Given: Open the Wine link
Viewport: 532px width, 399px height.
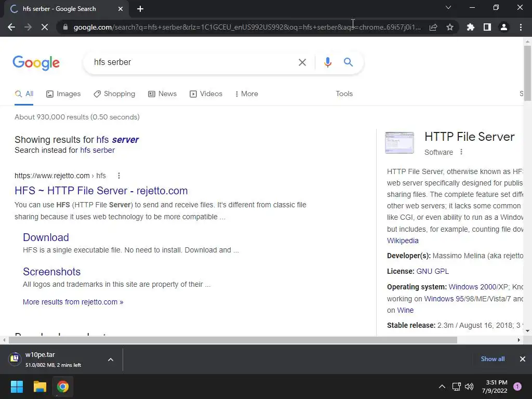Looking at the screenshot, I should click(x=405, y=311).
